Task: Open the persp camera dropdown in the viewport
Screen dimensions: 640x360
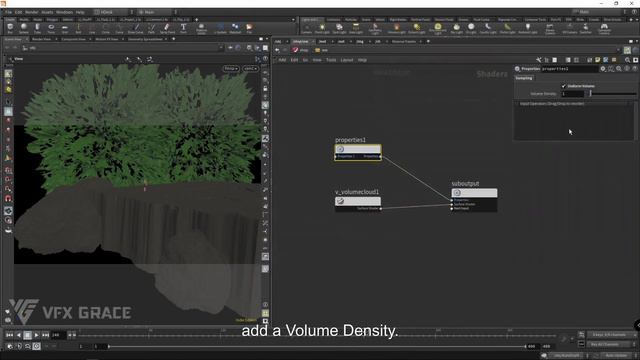Action: [231, 69]
